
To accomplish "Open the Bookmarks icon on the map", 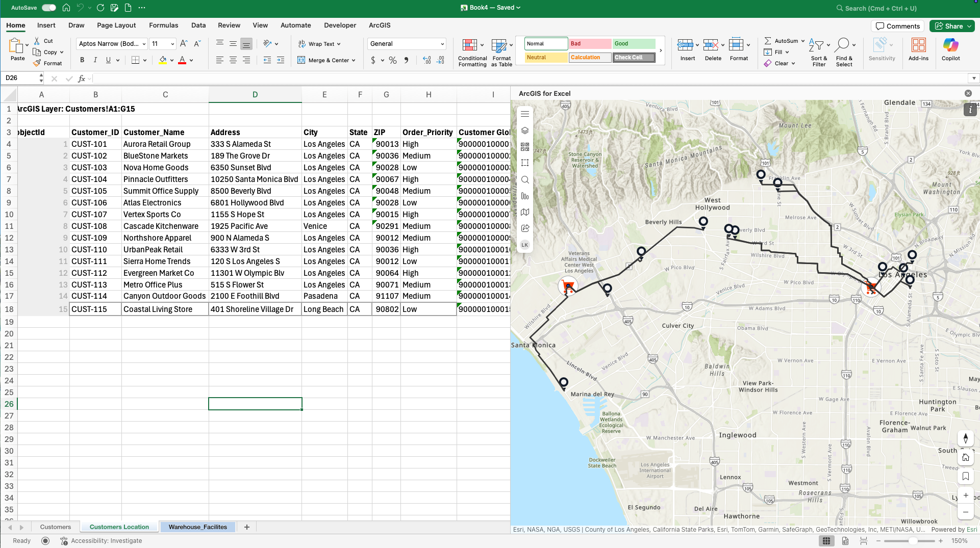I will (966, 476).
